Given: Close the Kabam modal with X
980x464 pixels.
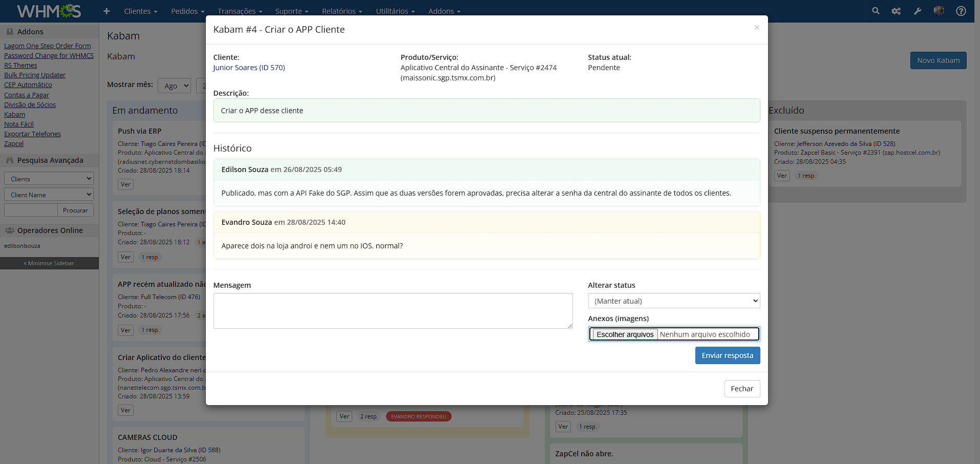Looking at the screenshot, I should click(757, 28).
